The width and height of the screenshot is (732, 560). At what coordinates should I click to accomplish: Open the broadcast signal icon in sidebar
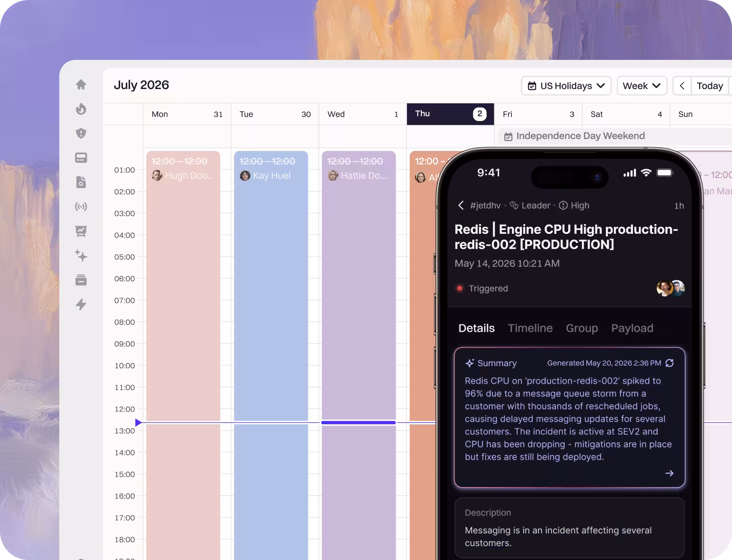coord(81,207)
